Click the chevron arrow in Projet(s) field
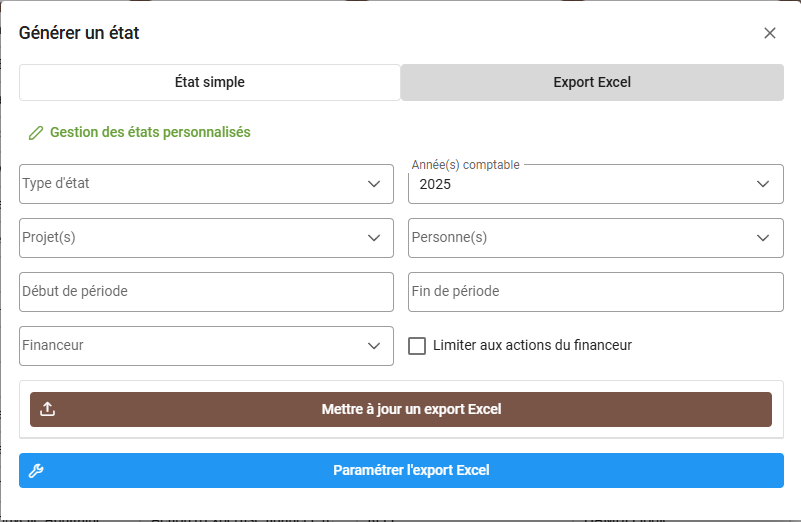 click(374, 238)
